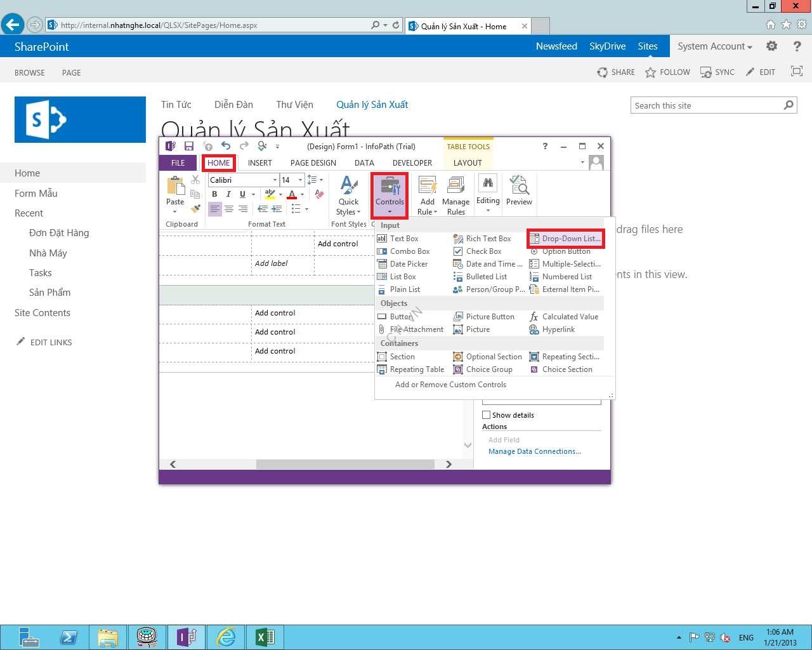Open the SharePoint settings gear
This screenshot has width=812, height=650.
(771, 46)
